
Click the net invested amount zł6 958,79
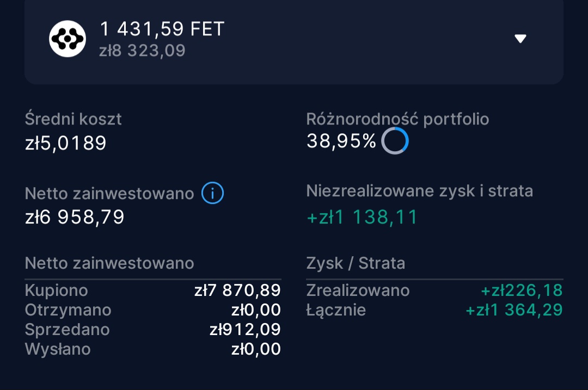click(75, 217)
